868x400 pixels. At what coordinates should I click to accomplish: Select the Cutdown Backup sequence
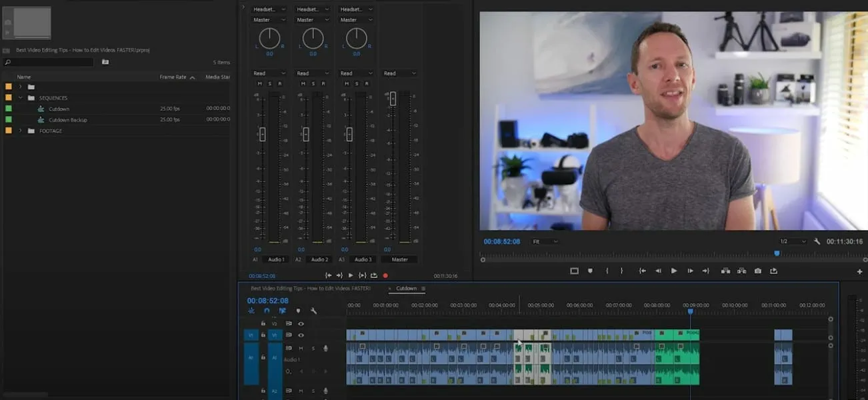tap(67, 120)
